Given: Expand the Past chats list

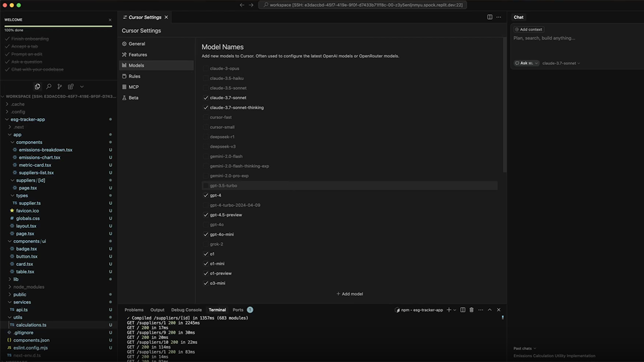Looking at the screenshot, I should click(525, 349).
